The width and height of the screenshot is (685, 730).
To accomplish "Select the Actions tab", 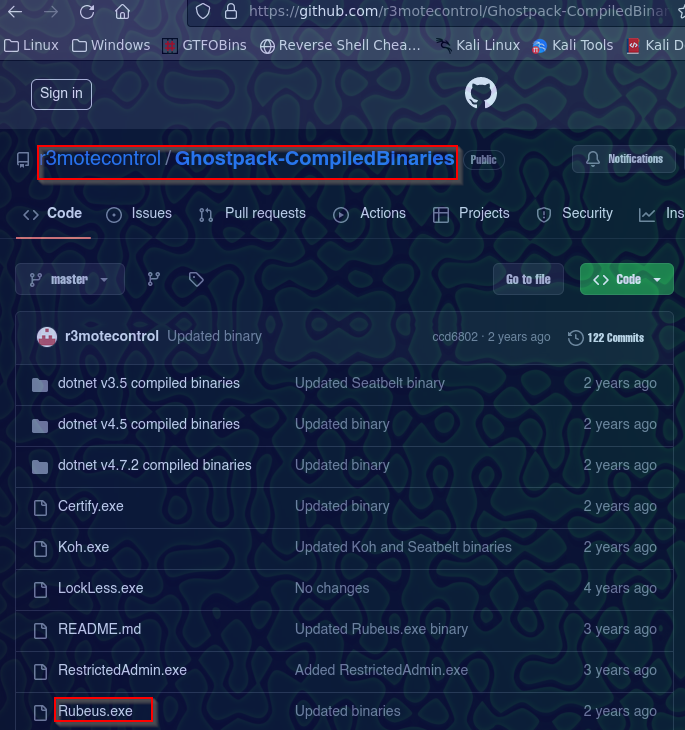I will [370, 214].
